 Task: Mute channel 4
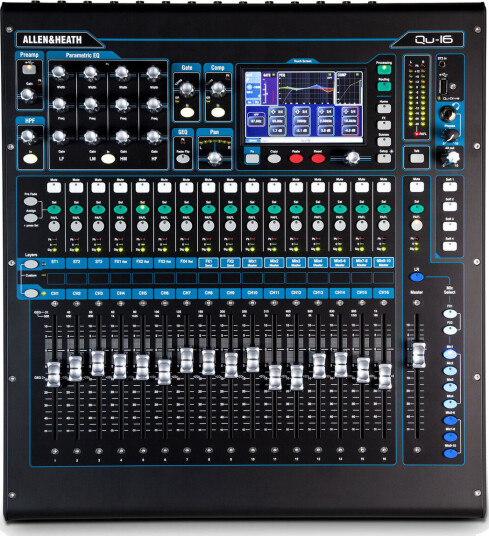click(120, 188)
